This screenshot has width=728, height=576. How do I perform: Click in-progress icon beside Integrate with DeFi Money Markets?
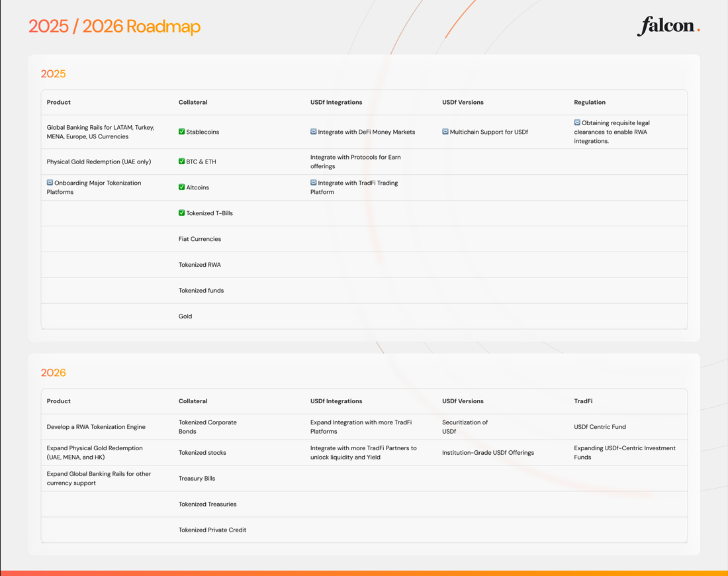314,132
